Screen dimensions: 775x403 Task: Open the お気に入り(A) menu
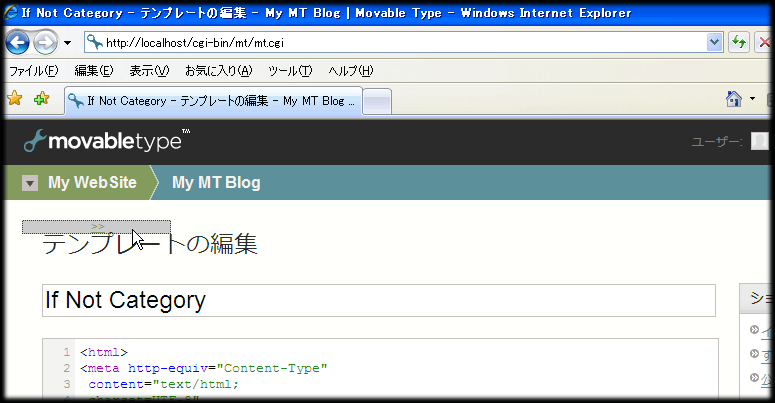[x=217, y=71]
